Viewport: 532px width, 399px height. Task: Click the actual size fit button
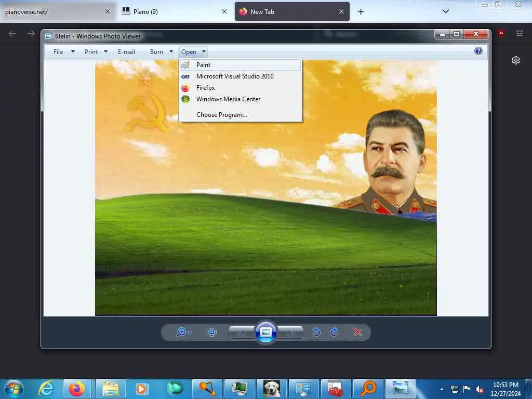pyautogui.click(x=212, y=332)
